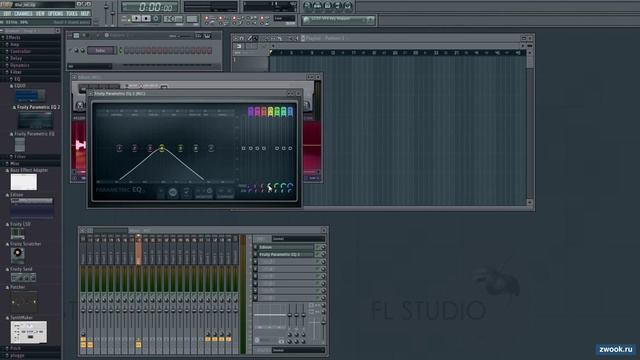The height and width of the screenshot is (360, 640).
Task: Open the HELP menu
Action: 85,13
